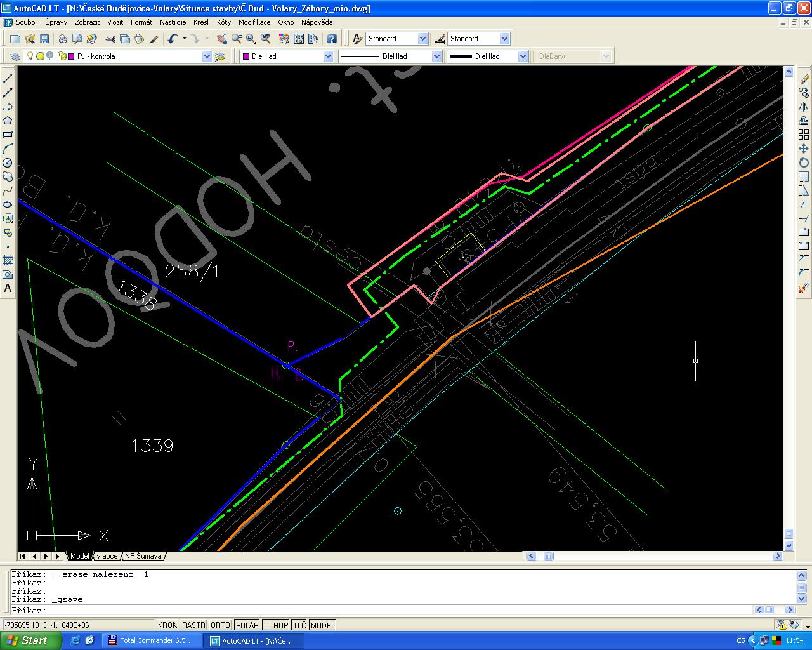Select the Polygon draw tool
812x650 pixels.
pyautogui.click(x=8, y=121)
